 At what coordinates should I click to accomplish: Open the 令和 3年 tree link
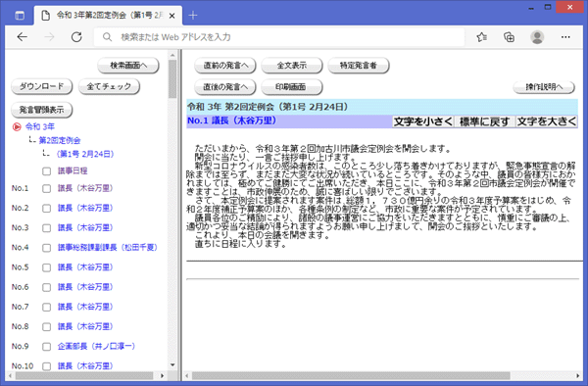click(x=40, y=126)
